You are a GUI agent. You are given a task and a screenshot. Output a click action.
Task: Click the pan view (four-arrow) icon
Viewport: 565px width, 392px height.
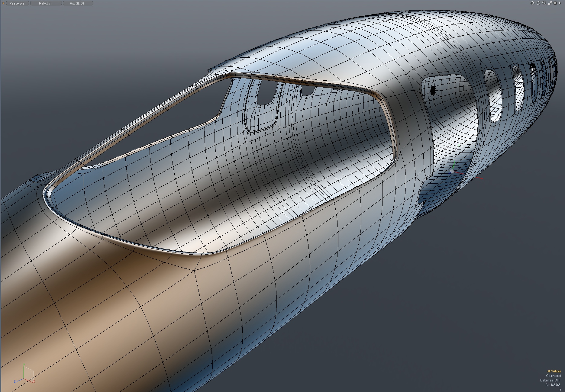532,3
